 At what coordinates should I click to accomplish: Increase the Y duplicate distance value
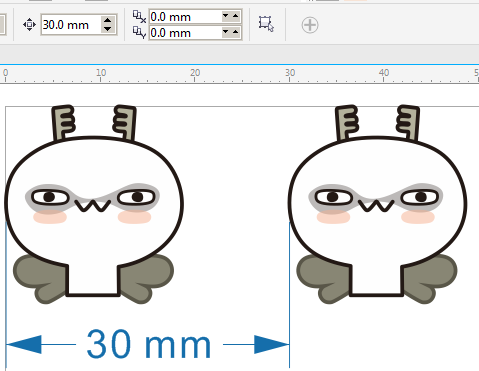(236, 32)
